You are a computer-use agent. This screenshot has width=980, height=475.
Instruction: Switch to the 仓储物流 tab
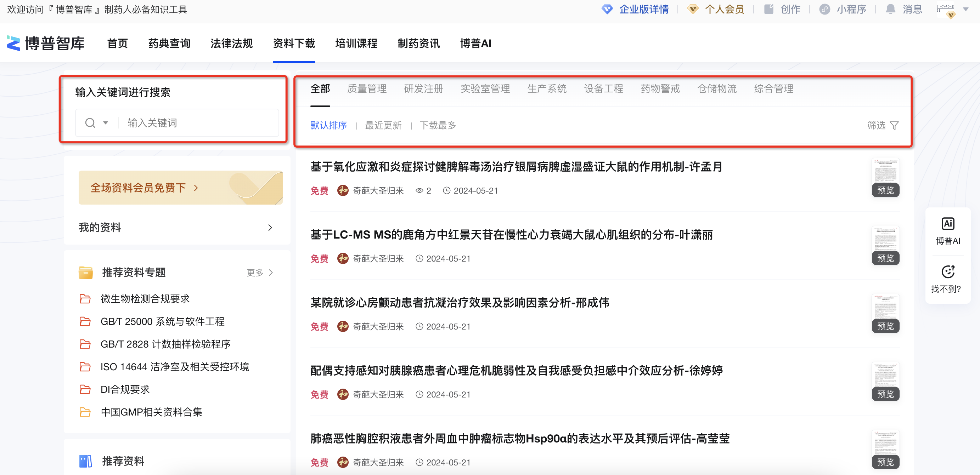(x=717, y=89)
